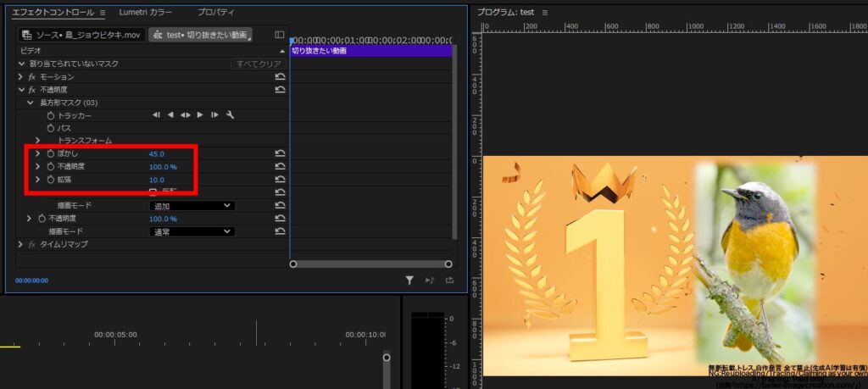Reset the モーション effect

pos(280,77)
